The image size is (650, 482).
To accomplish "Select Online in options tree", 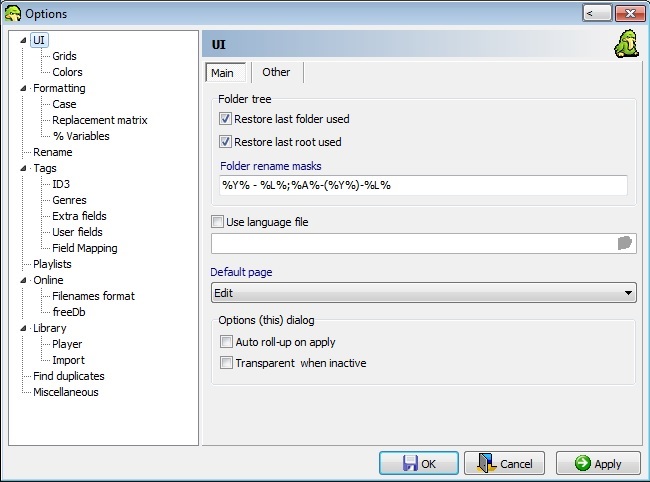I will 48,280.
